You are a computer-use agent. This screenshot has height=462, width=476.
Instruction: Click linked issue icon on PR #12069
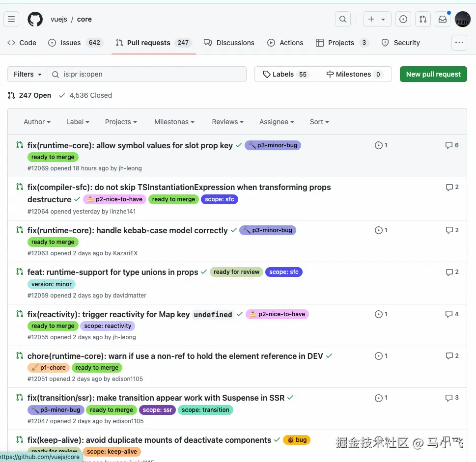[x=381, y=145]
